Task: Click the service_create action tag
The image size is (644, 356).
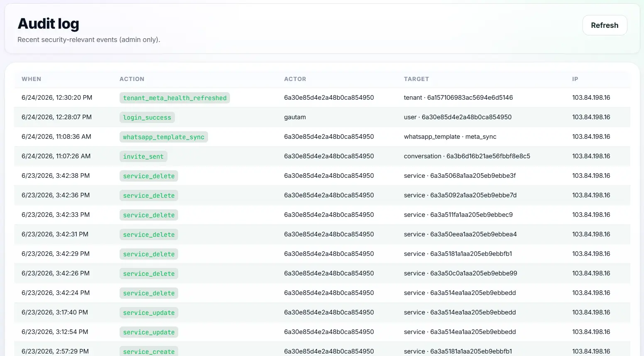Action: [x=149, y=351]
